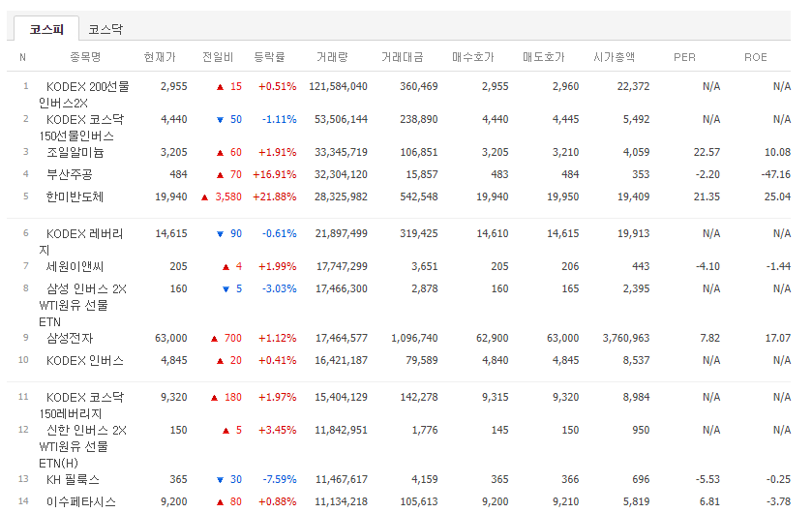Open the 한미반도체 stock link
Screen dimensions: 812x513
pos(75,196)
